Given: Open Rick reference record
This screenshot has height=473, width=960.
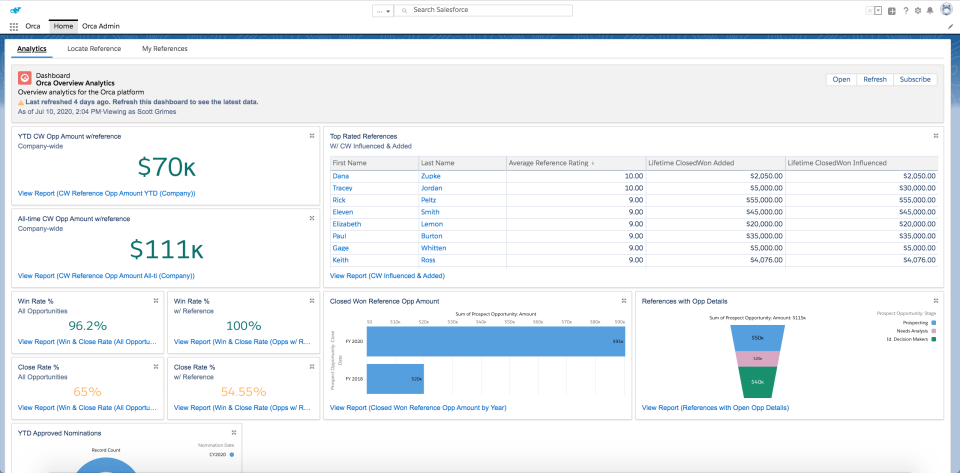Looking at the screenshot, I should coord(339,200).
